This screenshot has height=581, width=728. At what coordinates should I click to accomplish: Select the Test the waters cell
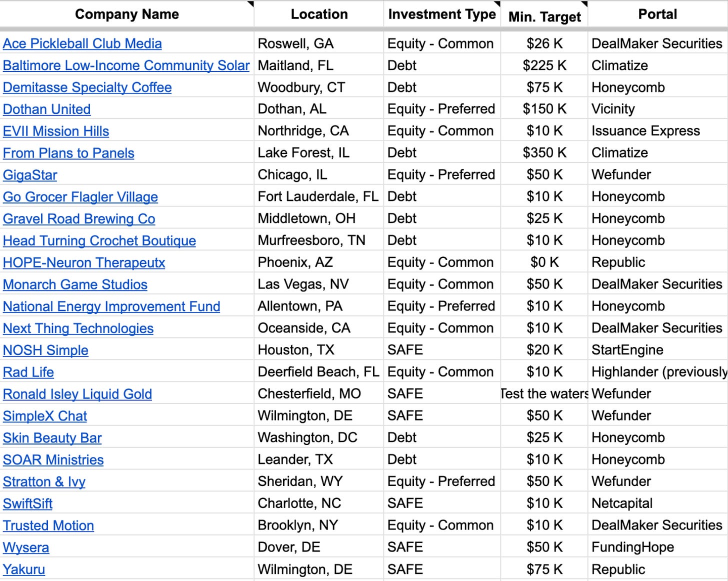[x=544, y=394]
